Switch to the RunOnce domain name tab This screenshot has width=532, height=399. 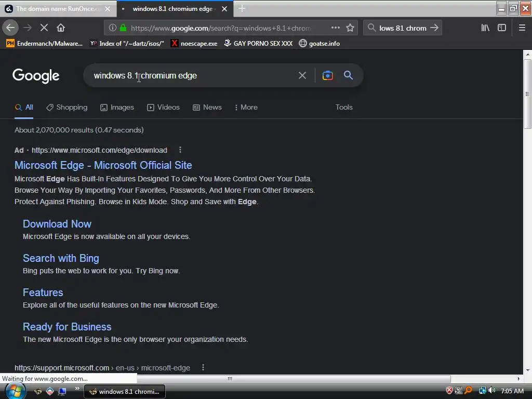(x=58, y=9)
